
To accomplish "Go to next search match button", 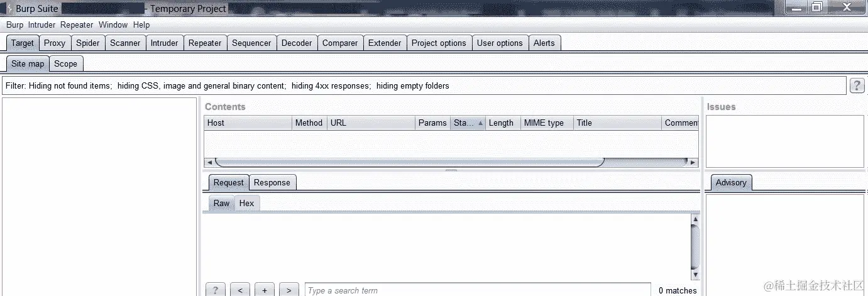I will (x=288, y=290).
